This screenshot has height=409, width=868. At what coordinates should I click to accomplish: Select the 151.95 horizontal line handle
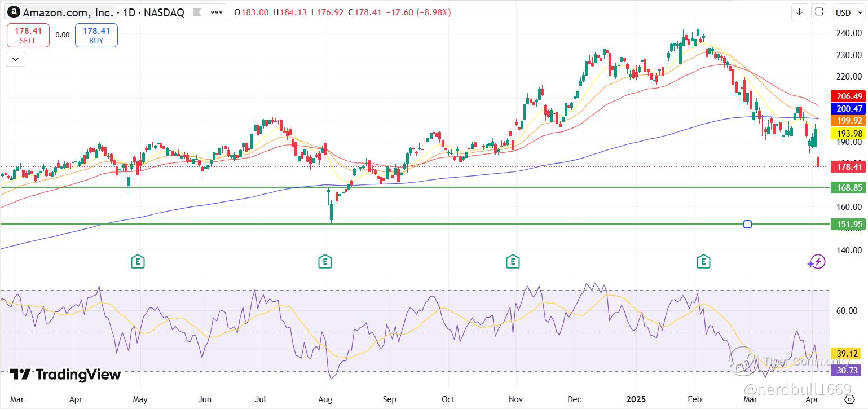[x=747, y=224]
